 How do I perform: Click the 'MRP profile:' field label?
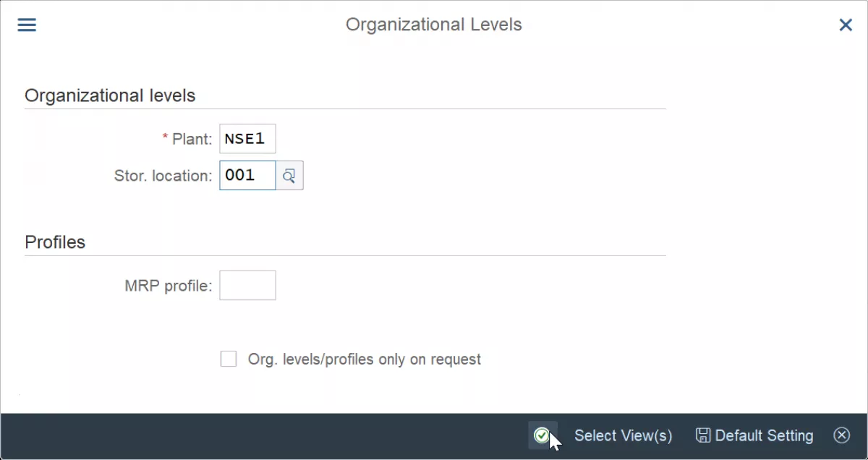(169, 286)
